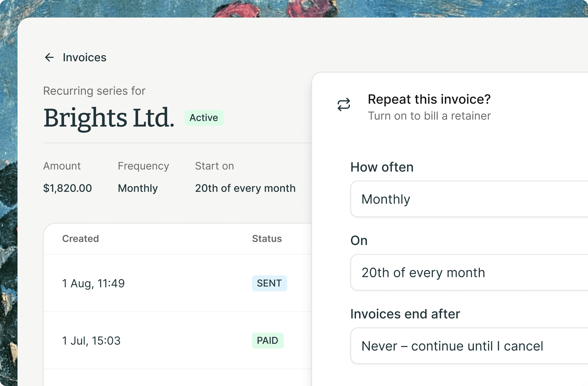Select the PAID status badge

click(268, 340)
